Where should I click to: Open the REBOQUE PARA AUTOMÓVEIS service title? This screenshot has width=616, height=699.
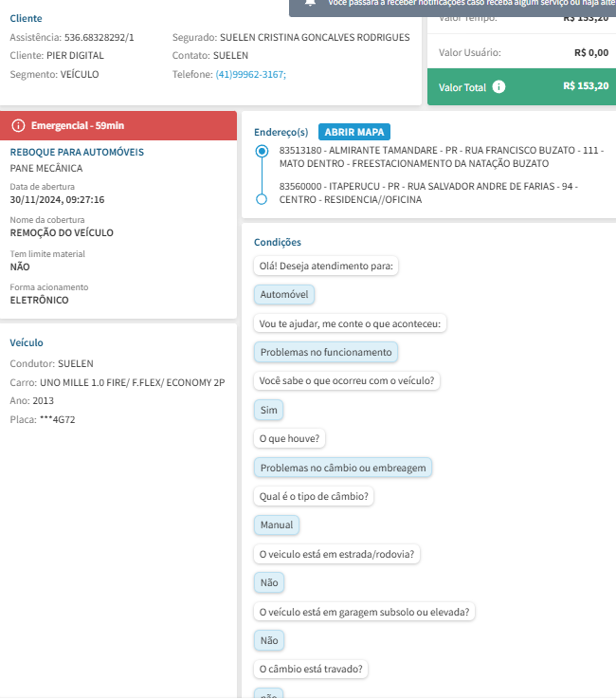click(x=77, y=152)
